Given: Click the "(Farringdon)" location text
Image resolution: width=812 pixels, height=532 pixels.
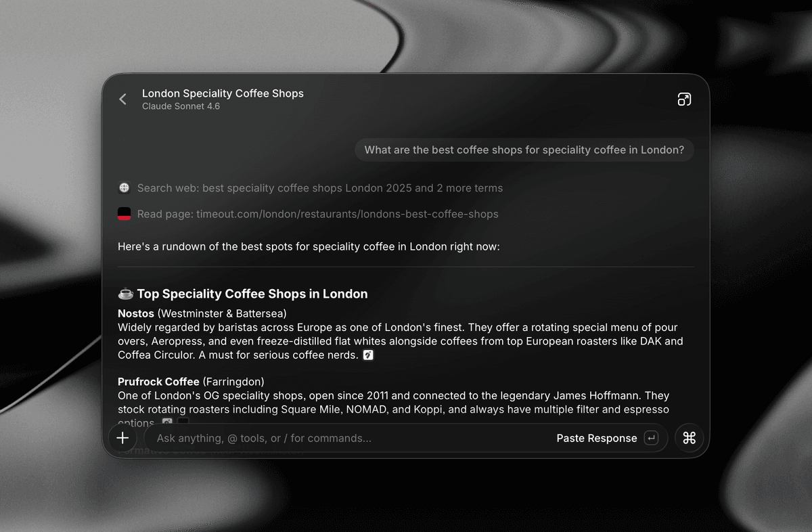Looking at the screenshot, I should (x=233, y=382).
